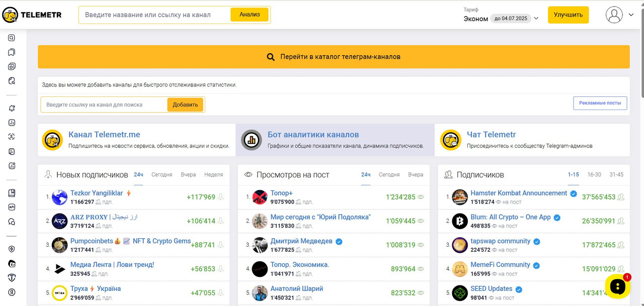The image size is (644, 306).
Task: Click the Добавить channel button
Action: [185, 105]
